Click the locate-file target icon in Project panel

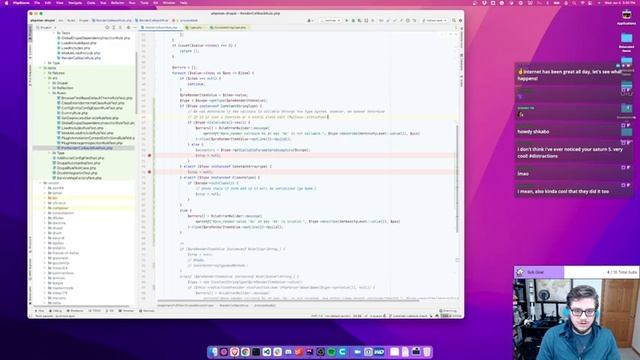(x=107, y=27)
